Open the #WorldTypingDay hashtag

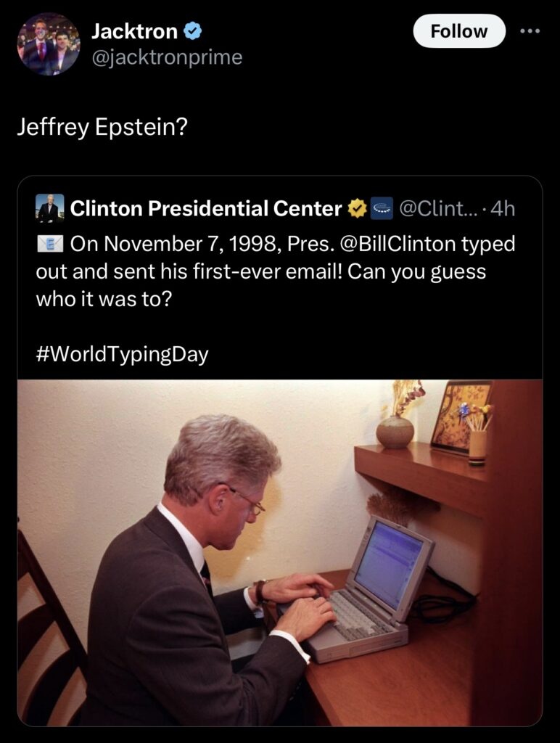tap(122, 354)
